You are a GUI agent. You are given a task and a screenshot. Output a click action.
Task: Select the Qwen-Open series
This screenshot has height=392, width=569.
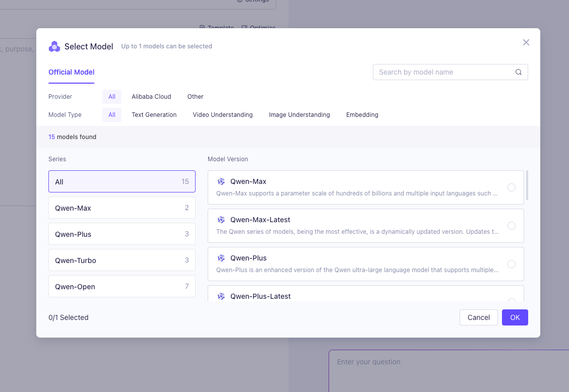122,286
